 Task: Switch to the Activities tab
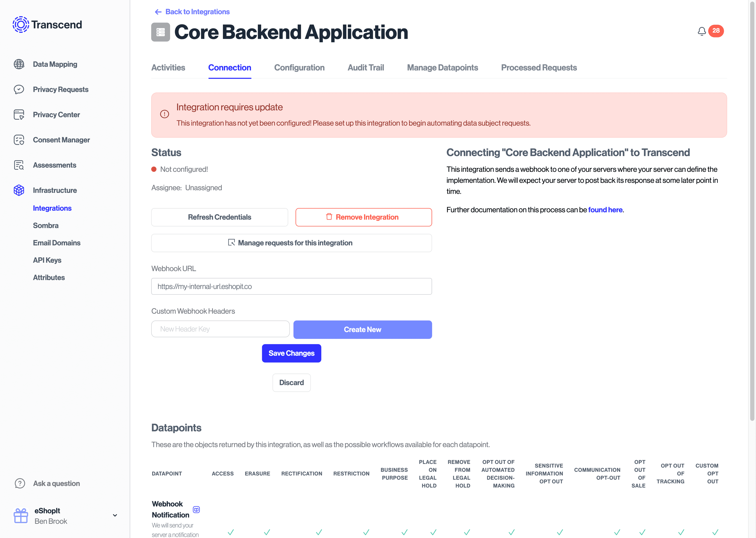pos(168,68)
